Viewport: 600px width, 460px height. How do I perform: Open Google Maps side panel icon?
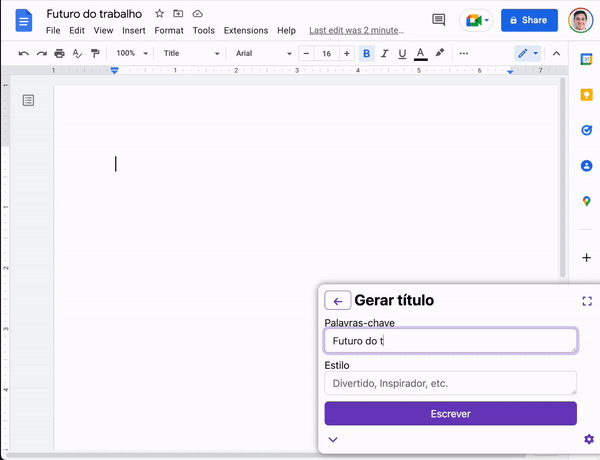[x=587, y=201]
